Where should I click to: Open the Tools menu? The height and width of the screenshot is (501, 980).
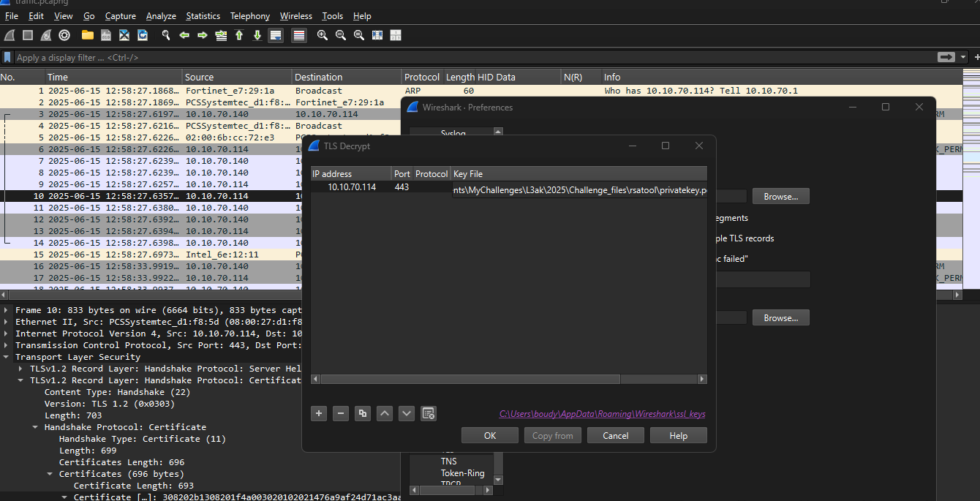click(333, 16)
